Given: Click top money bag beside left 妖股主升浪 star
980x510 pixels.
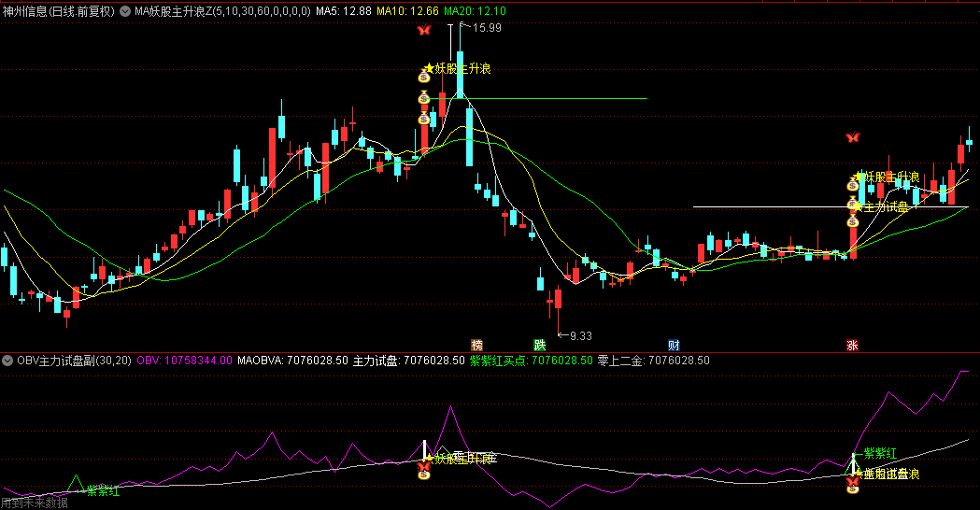Looking at the screenshot, I should click(423, 78).
